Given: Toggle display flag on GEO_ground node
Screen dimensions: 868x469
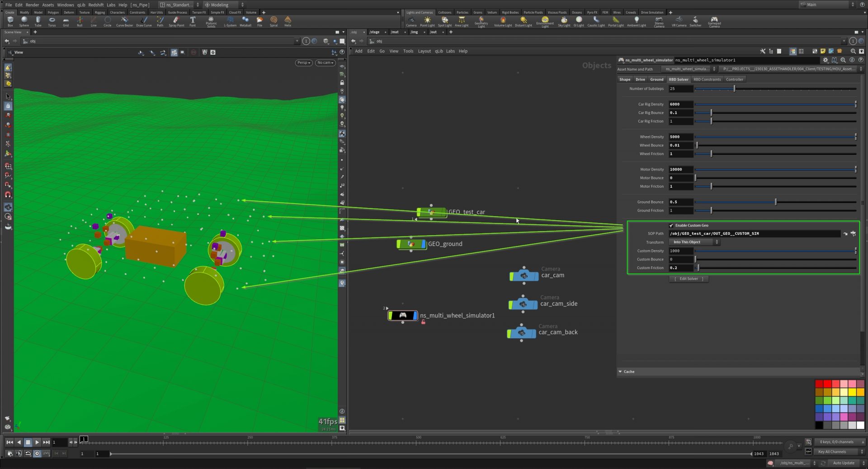Looking at the screenshot, I should [424, 244].
